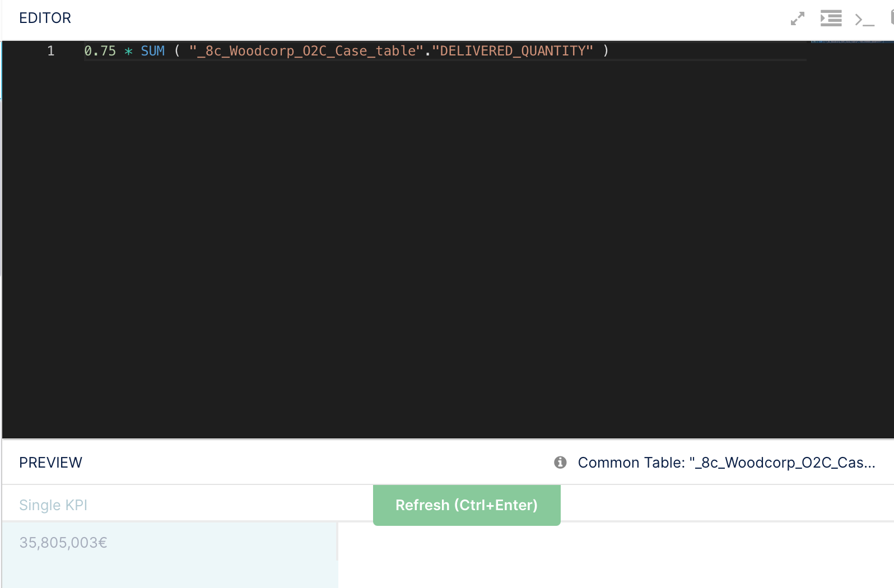Click the 0.75 multiplier in editor
This screenshot has height=588, width=894.
coord(100,51)
